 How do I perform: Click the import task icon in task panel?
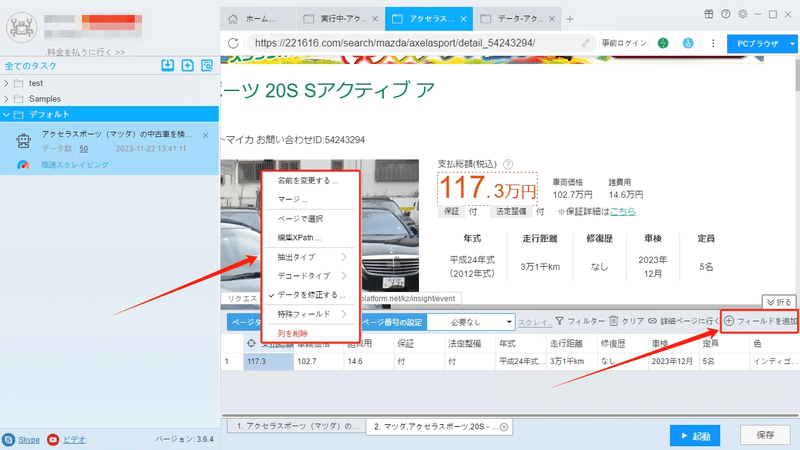pos(167,65)
